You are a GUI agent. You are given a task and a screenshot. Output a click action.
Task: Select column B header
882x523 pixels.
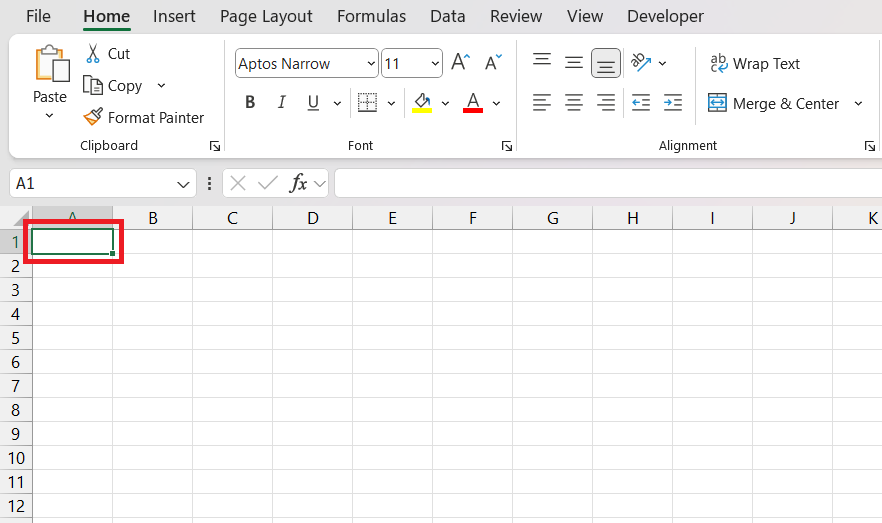point(152,218)
